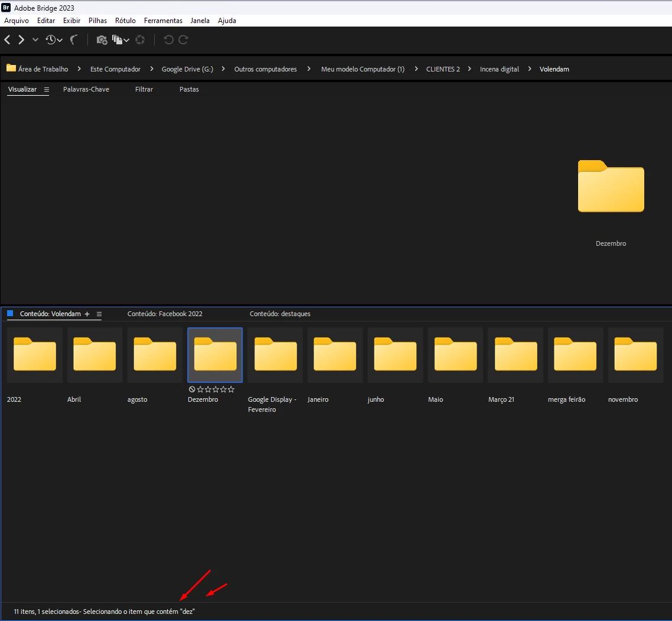This screenshot has width=672, height=621.
Task: Select the Visualizar panel tab
Action: (22, 89)
